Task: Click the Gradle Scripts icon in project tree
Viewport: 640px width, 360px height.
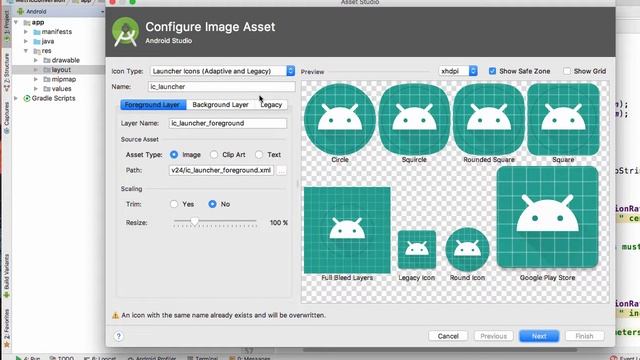Action: (27, 98)
